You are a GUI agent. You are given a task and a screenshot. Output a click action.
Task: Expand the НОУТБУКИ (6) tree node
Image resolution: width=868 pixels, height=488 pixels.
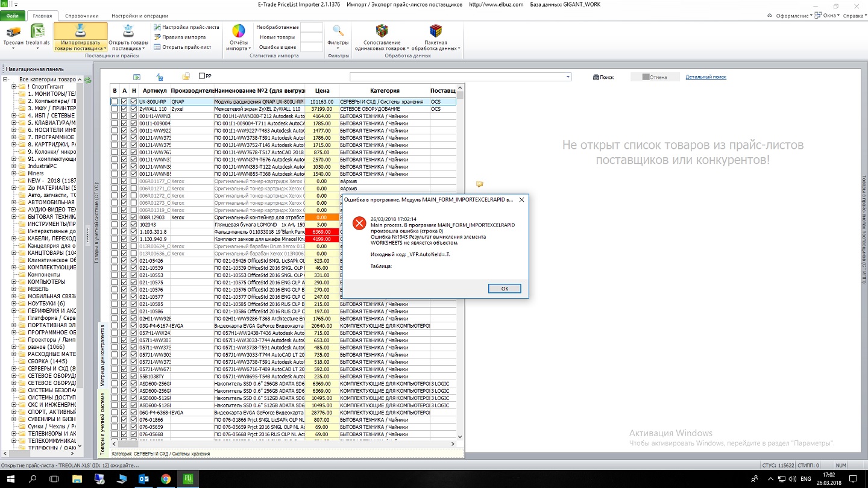[x=14, y=304]
